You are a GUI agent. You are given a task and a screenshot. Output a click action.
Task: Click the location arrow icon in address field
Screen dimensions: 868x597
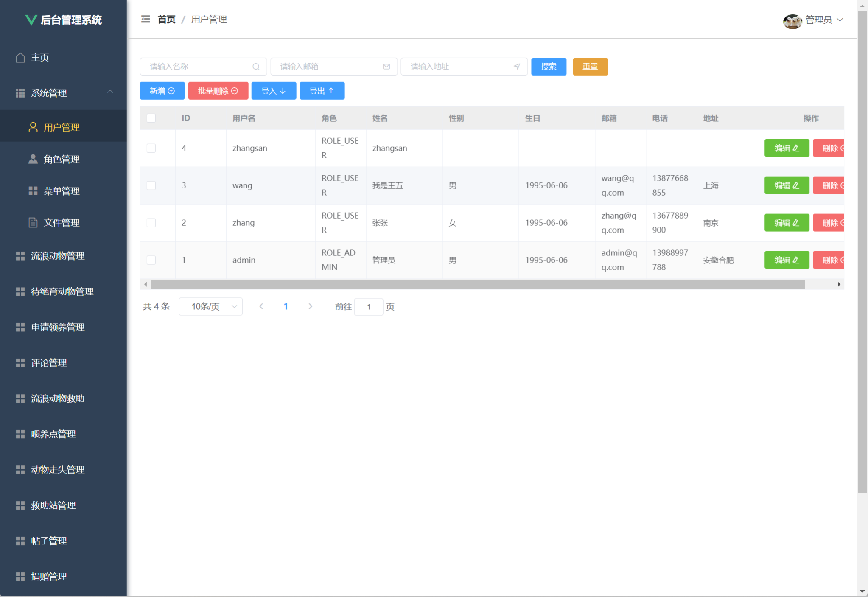pyautogui.click(x=517, y=67)
